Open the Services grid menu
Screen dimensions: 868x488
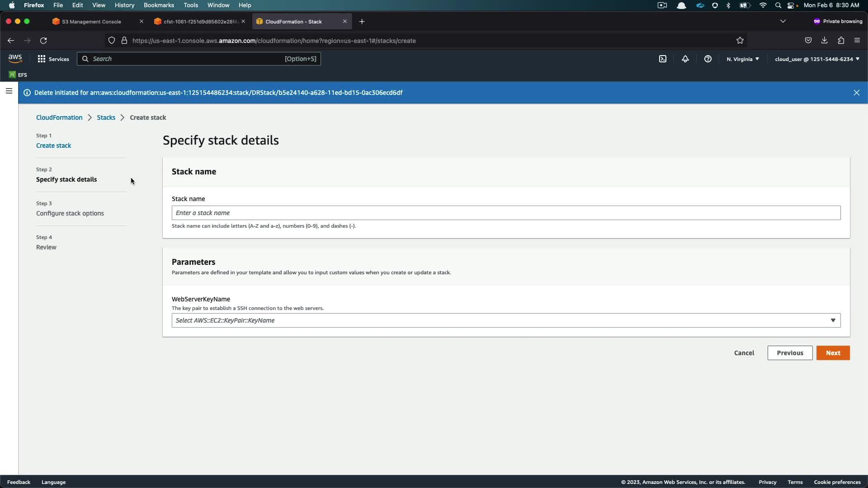click(53, 59)
